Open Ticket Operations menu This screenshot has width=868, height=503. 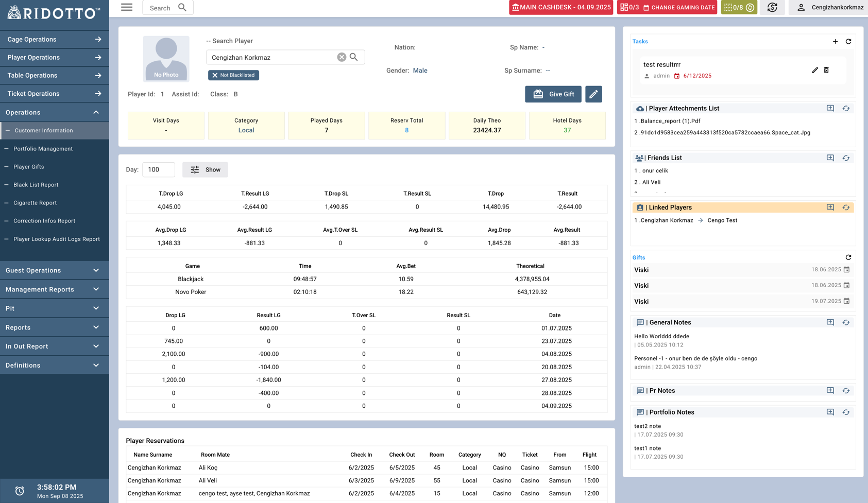pyautogui.click(x=54, y=94)
